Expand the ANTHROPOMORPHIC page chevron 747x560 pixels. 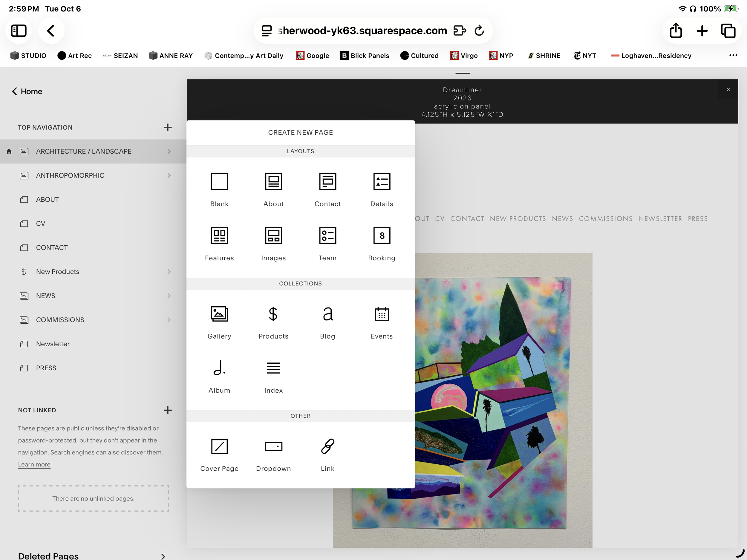[169, 175]
